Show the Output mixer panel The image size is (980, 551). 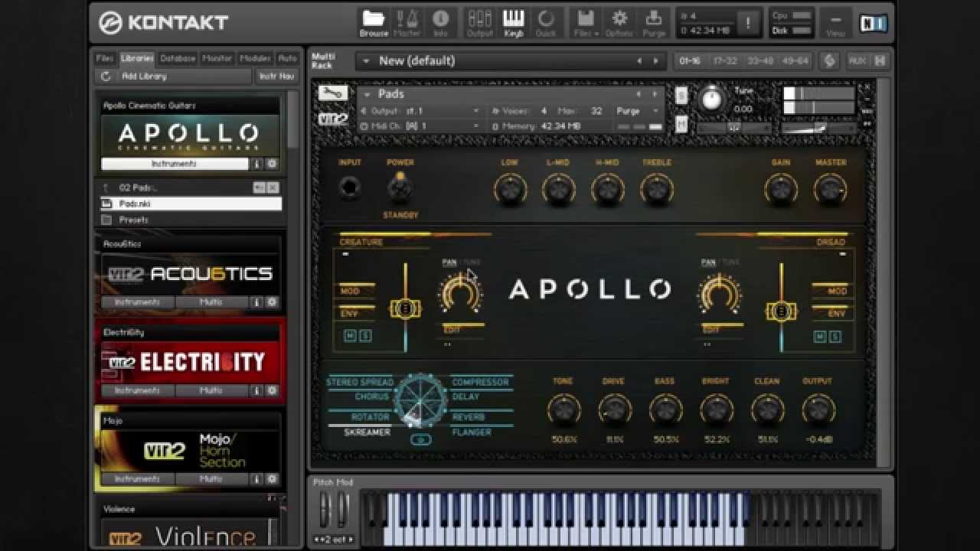coord(480,22)
